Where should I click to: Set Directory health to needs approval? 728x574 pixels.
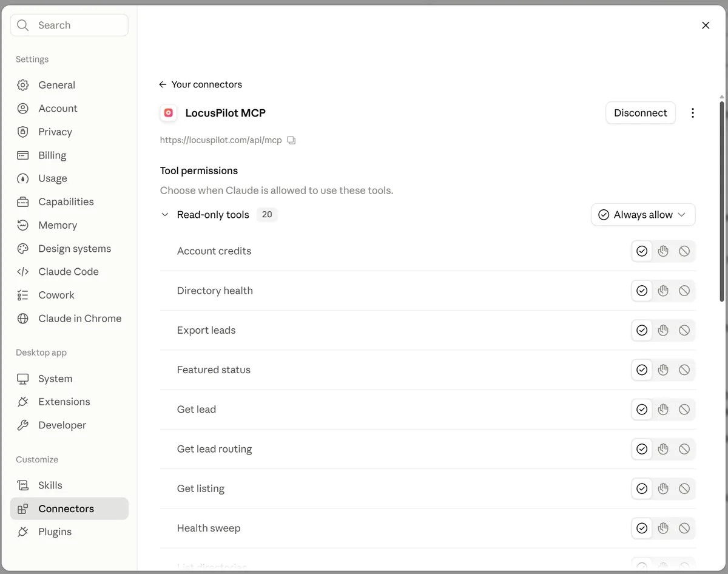pyautogui.click(x=663, y=291)
